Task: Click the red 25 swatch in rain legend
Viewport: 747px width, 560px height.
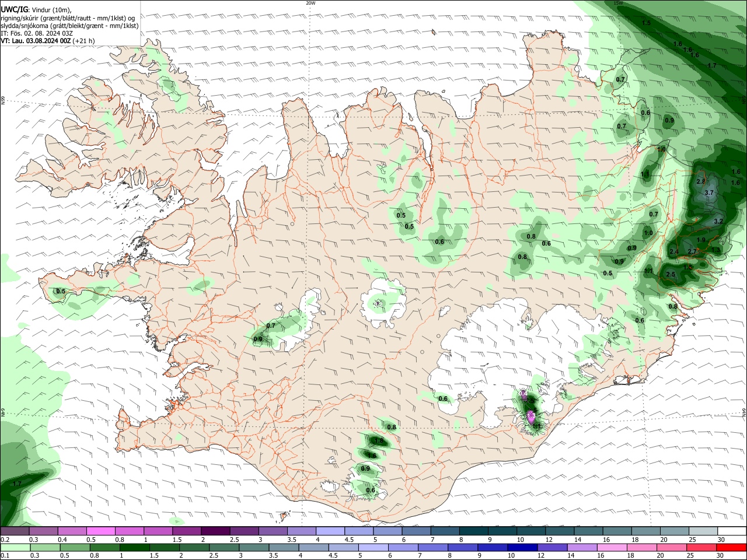Action: tap(701, 547)
